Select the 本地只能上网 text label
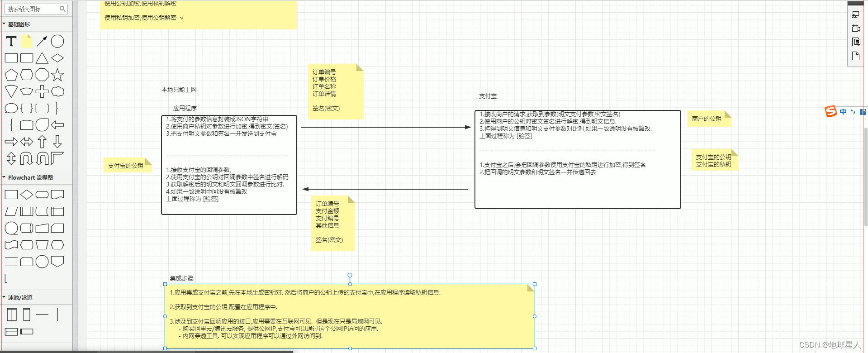Screen dimensions: 868x353 pos(179,90)
